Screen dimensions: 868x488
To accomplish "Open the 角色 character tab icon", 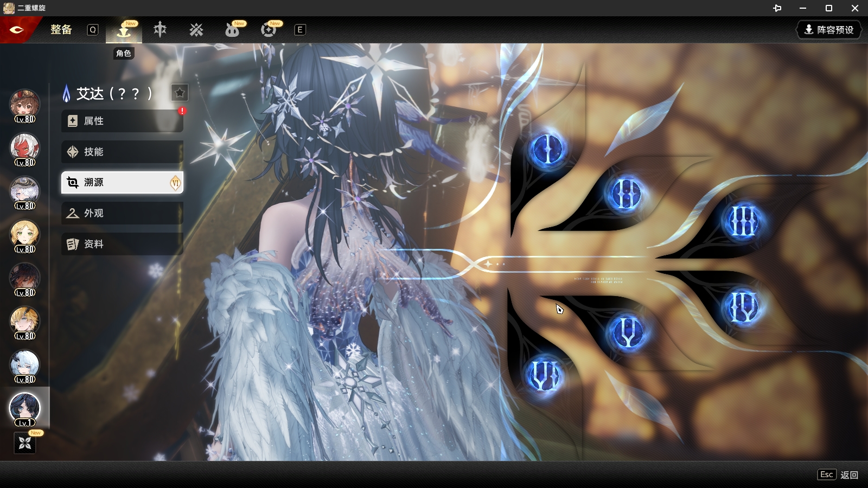I will 124,30.
